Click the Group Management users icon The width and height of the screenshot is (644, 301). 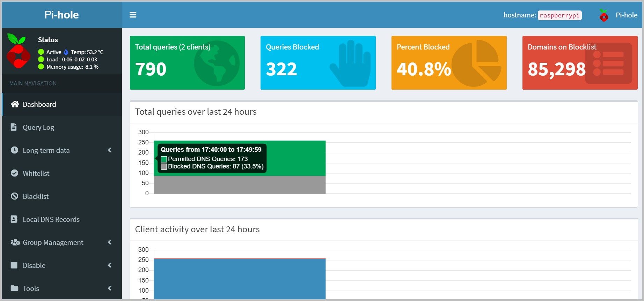point(15,242)
